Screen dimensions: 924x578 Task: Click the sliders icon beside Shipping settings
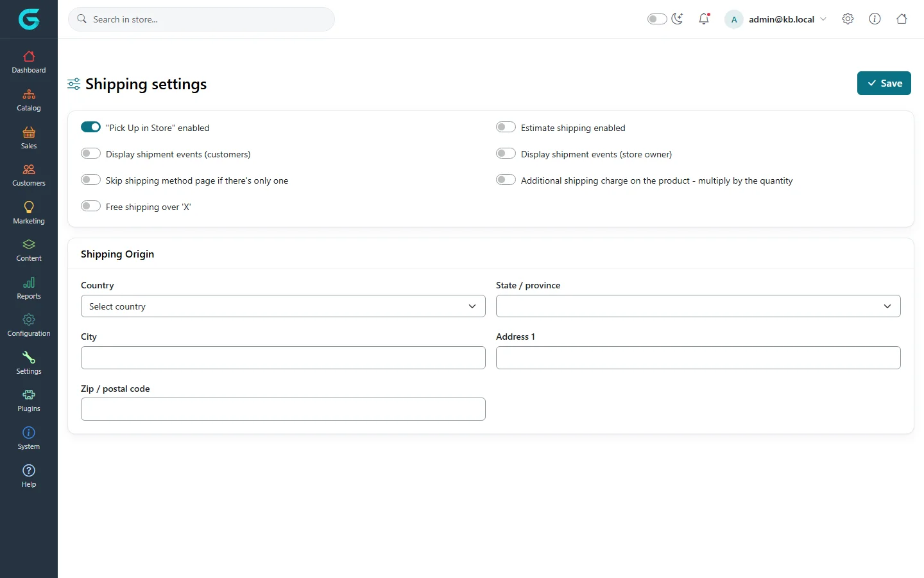point(74,84)
